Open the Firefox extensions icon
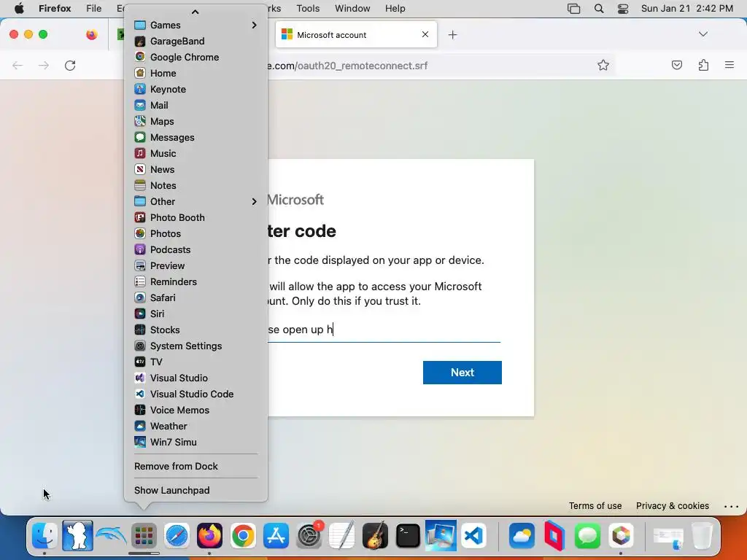 [x=703, y=65]
